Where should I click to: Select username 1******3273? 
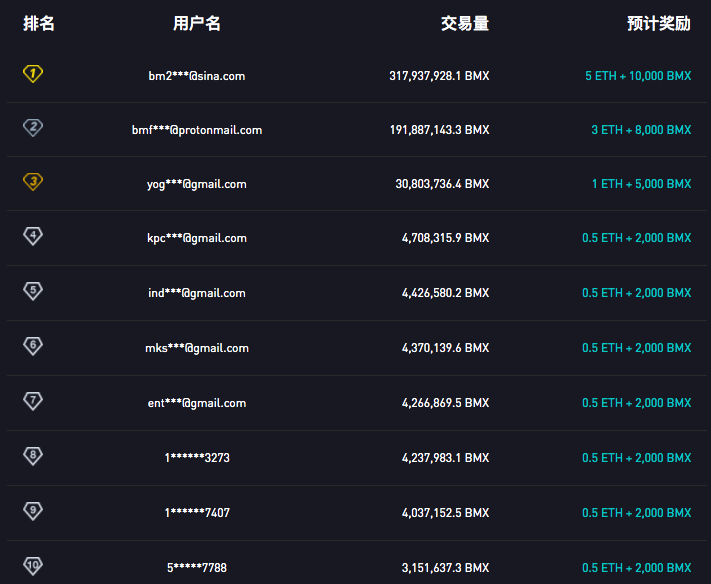point(197,458)
